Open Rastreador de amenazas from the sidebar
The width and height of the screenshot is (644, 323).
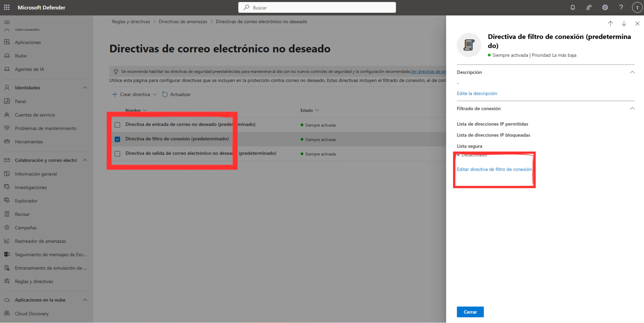[40, 241]
